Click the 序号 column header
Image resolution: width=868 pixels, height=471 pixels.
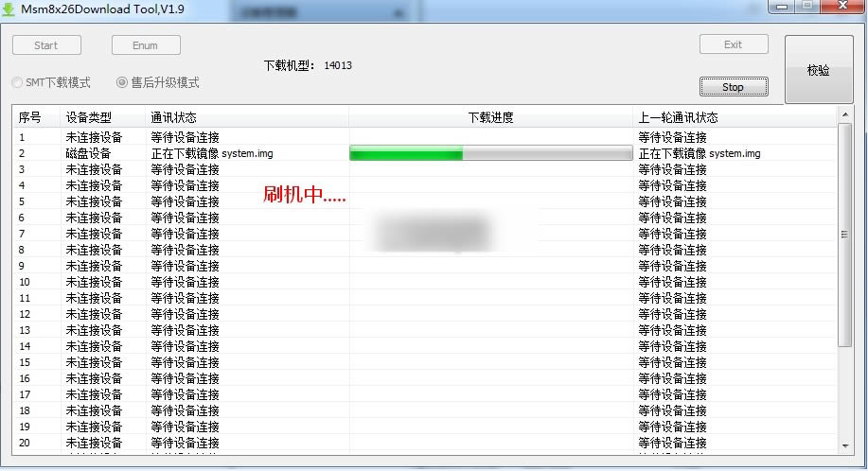30,118
